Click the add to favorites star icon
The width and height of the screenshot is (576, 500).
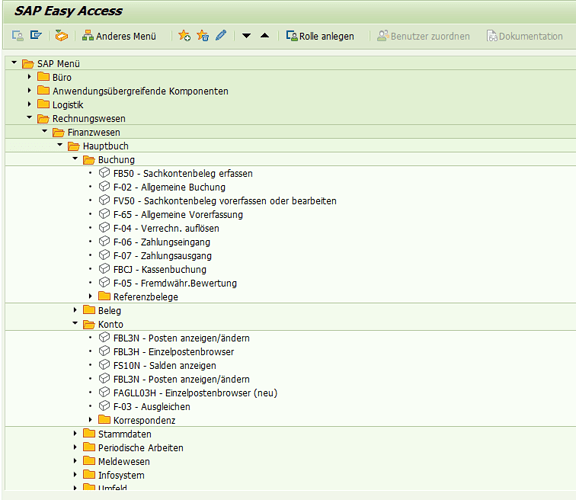[184, 36]
